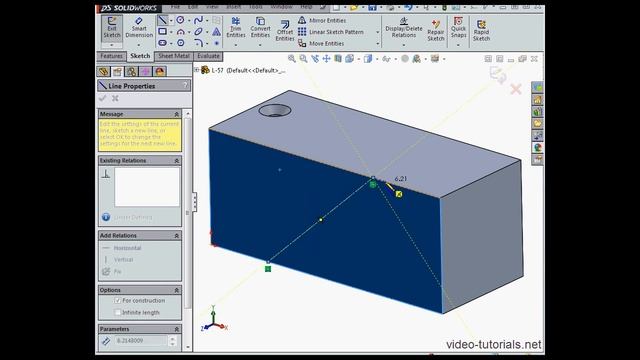The image size is (640, 360).
Task: Add a Horizontal relation
Action: click(x=122, y=248)
